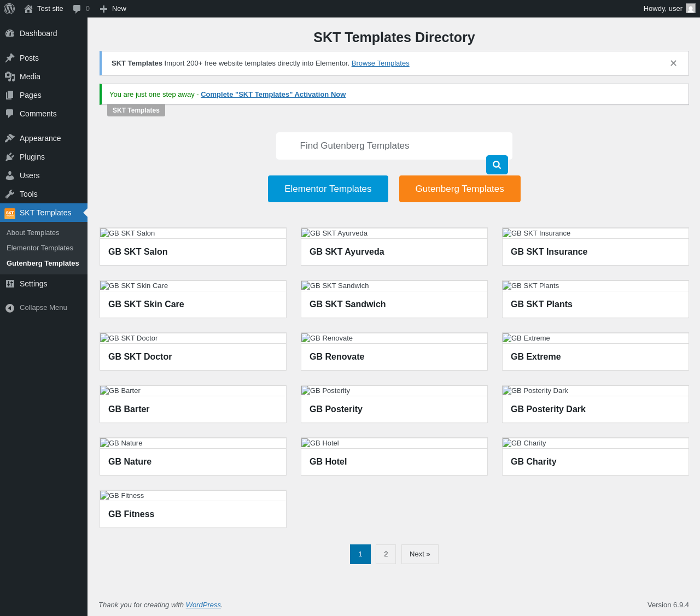Open the comments bubble icon in admin bar
700x616 pixels.
[77, 9]
